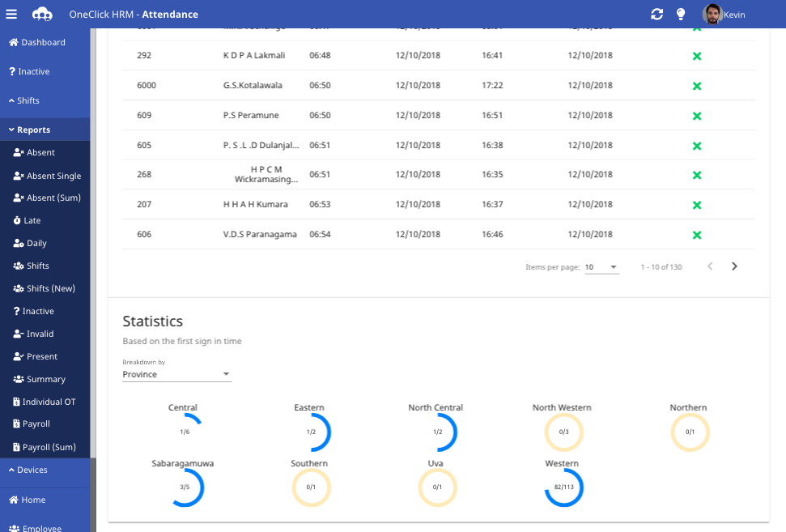Click Kevin's profile picture

click(x=714, y=14)
